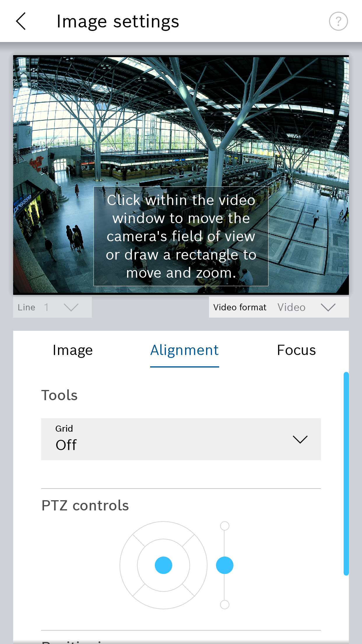The height and width of the screenshot is (644, 362).
Task: Click the video window instruction overlay text
Action: 181,236
